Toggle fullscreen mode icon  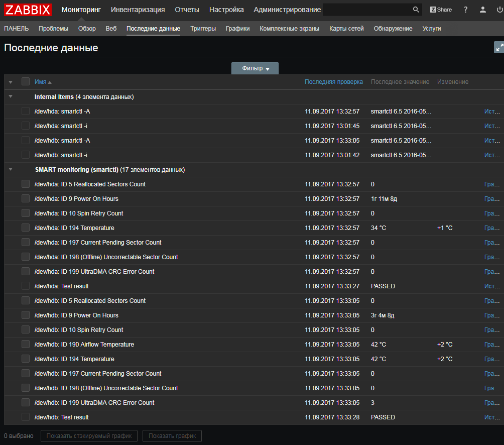pos(499,48)
